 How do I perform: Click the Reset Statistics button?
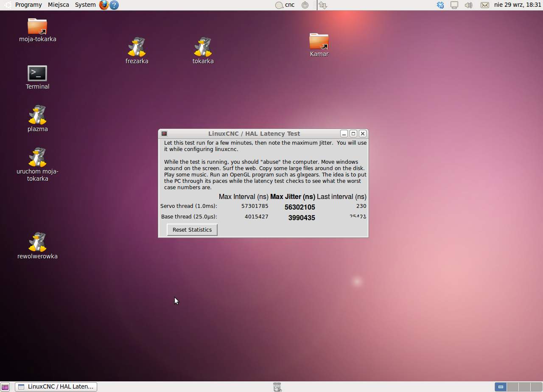pyautogui.click(x=192, y=230)
